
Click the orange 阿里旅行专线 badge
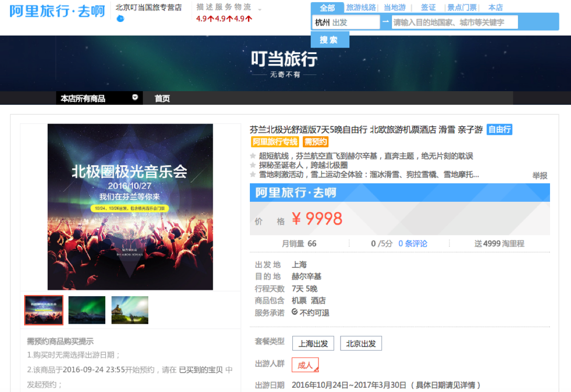pos(275,141)
